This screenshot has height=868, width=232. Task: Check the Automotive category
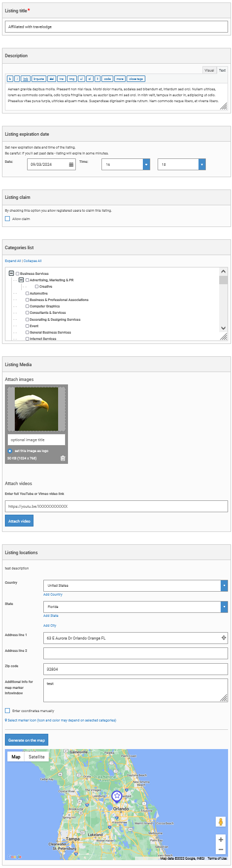[x=27, y=294]
